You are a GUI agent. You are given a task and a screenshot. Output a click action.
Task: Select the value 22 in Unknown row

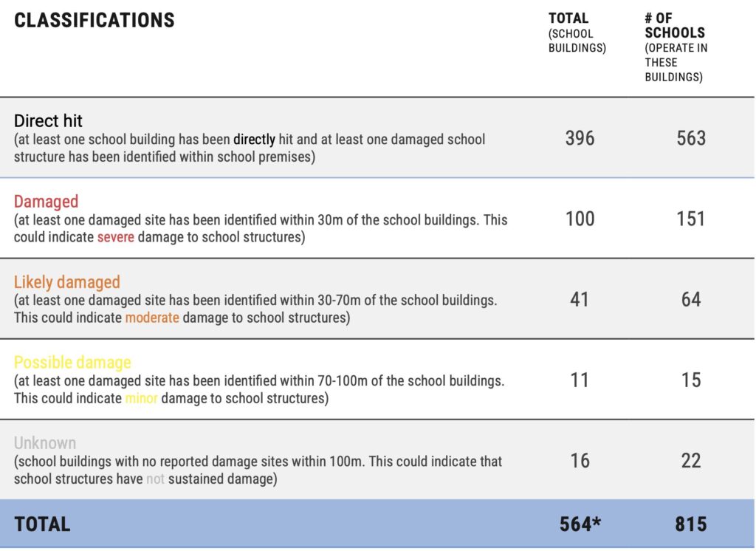point(691,460)
